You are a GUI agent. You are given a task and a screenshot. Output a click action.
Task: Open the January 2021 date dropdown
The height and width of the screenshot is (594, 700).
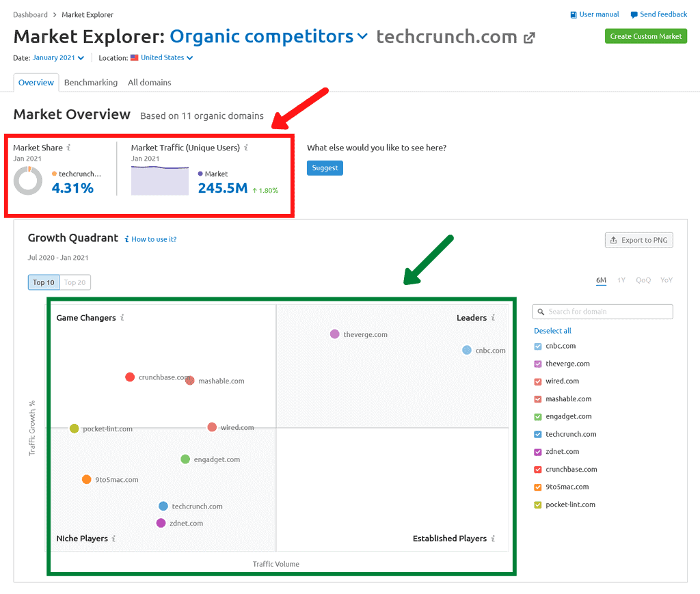(x=58, y=57)
